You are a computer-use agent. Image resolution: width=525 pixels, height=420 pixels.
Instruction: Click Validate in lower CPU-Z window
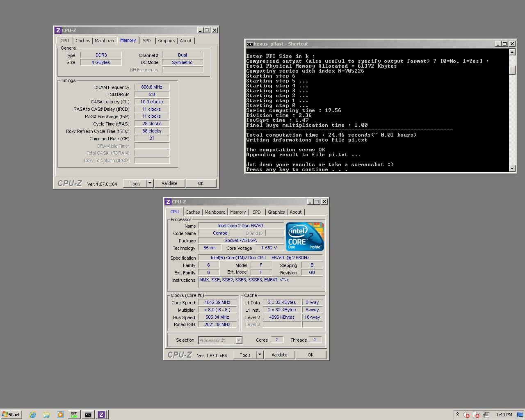click(x=279, y=355)
